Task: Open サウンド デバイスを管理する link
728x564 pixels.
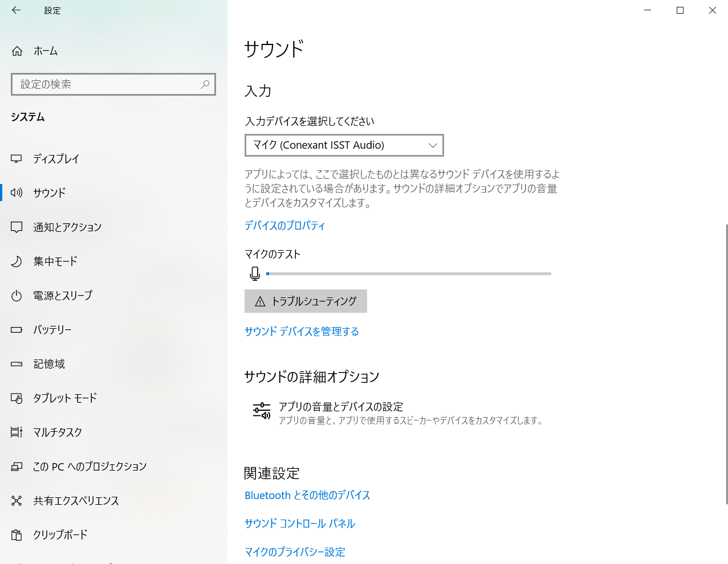Action: click(302, 332)
